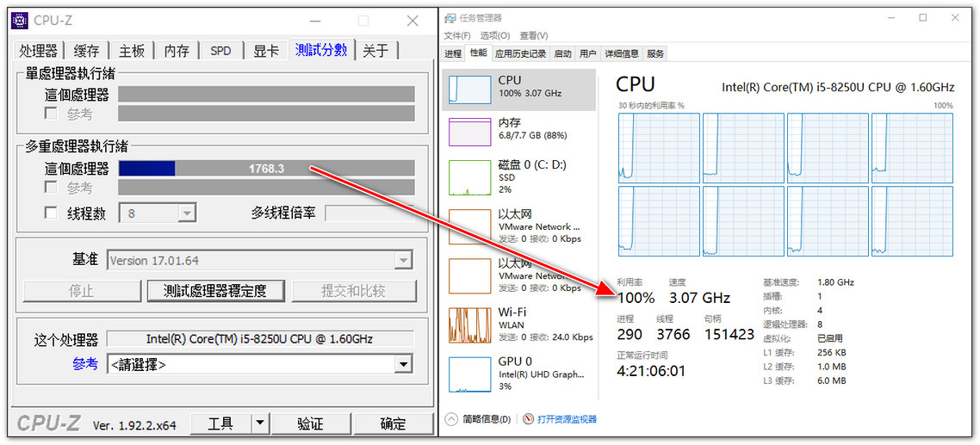Viewport: 980px width, 445px height.
Task: Select the 磁盘 0 disk graph thumbnail
Action: [x=469, y=177]
